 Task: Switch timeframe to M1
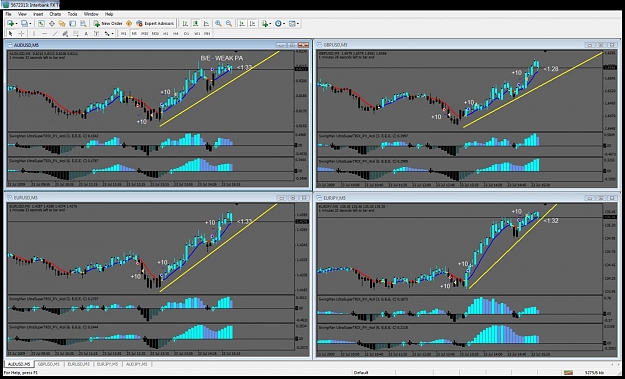124,34
